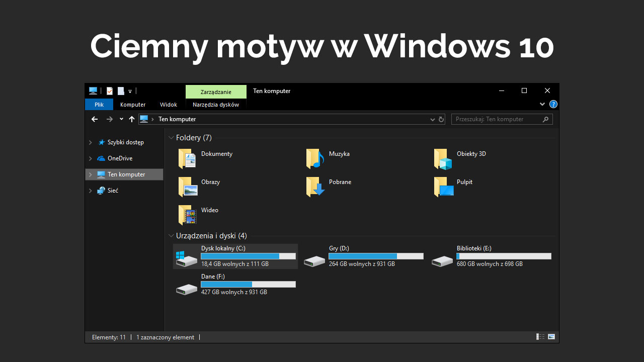Viewport: 644px width, 362px height.
Task: Click the Obiekty 3D folder label
Action: [471, 154]
